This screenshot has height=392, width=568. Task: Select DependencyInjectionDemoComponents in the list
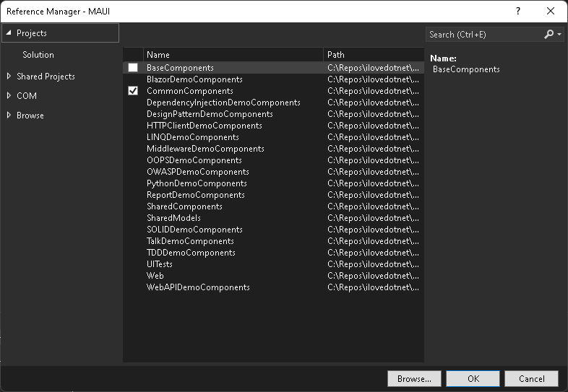point(223,103)
